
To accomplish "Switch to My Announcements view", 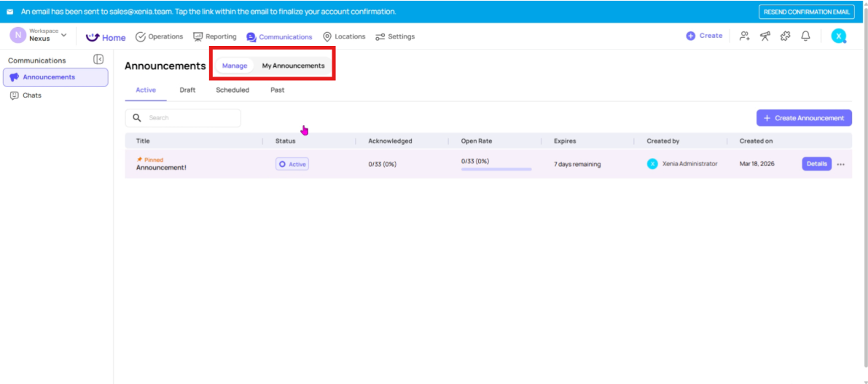I will [x=293, y=66].
